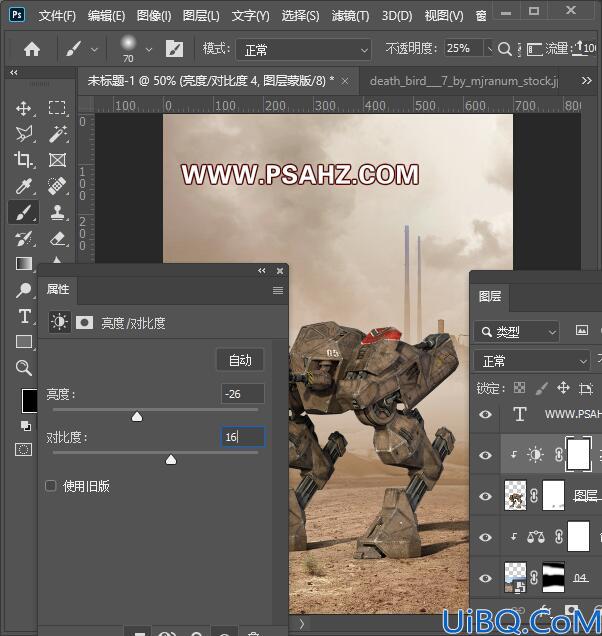The image size is (602, 636).
Task: Open the brush preset picker arrow
Action: point(149,50)
